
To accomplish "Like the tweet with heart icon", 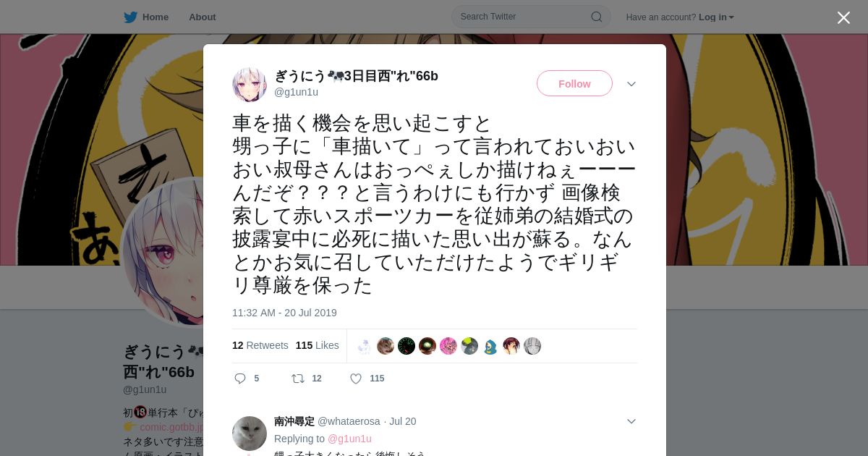I will (356, 379).
